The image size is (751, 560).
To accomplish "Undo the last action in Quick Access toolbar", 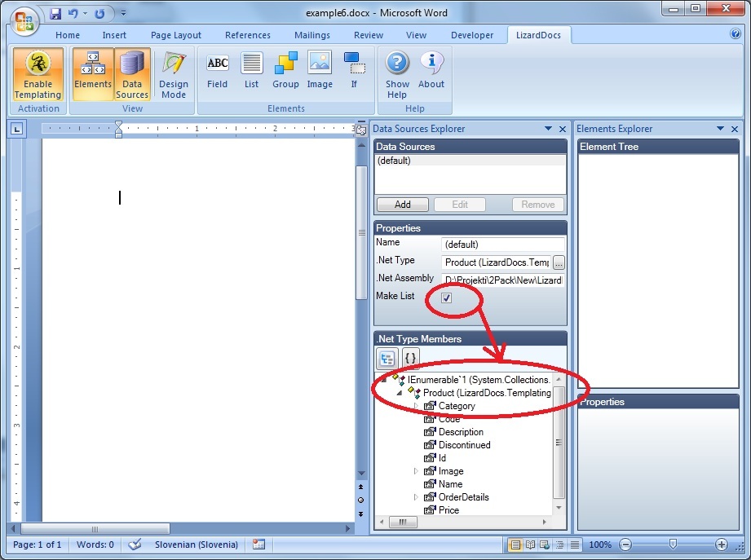I will (73, 13).
